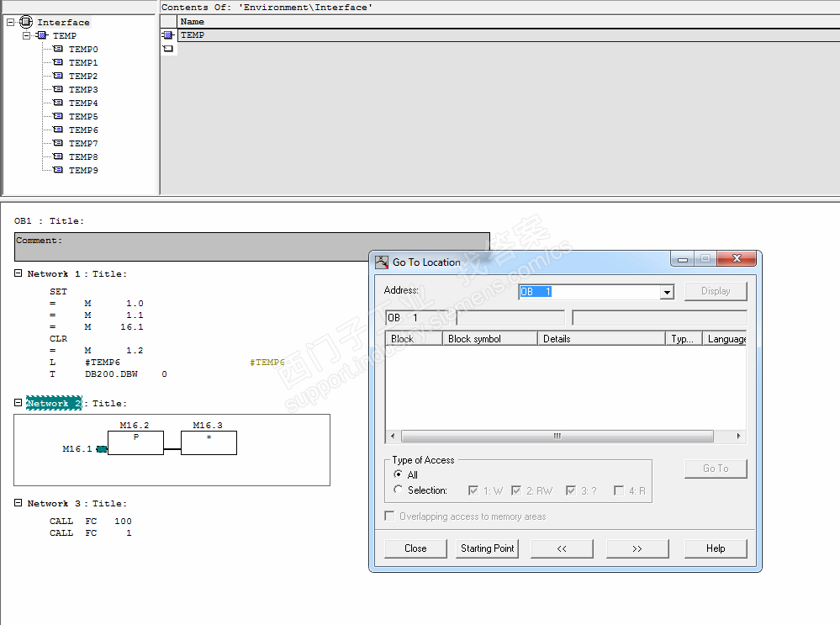840x625 pixels.
Task: Toggle the 4: R access checkbox
Action: (x=619, y=490)
